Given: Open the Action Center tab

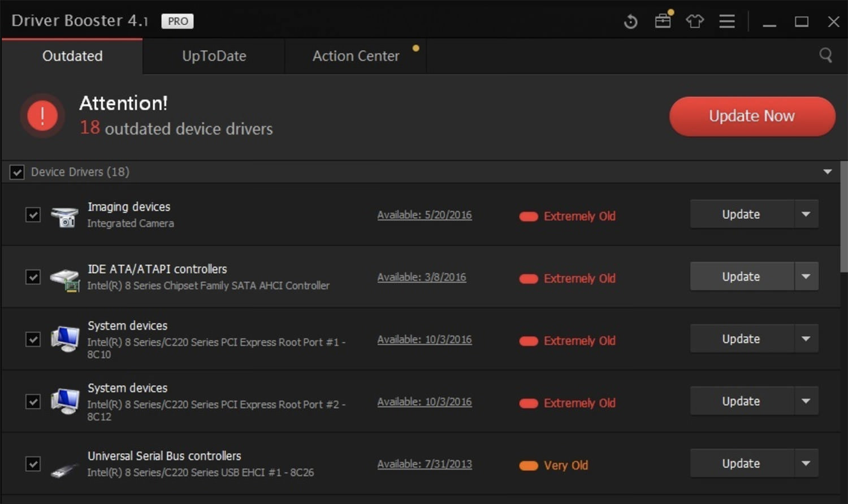Looking at the screenshot, I should click(x=356, y=56).
